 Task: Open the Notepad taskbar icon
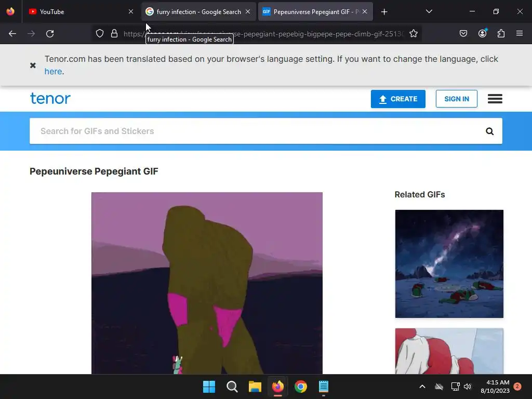coord(324,387)
